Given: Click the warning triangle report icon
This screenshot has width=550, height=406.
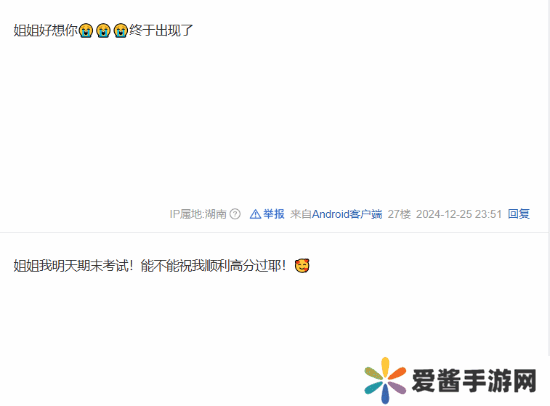Looking at the screenshot, I should [255, 214].
